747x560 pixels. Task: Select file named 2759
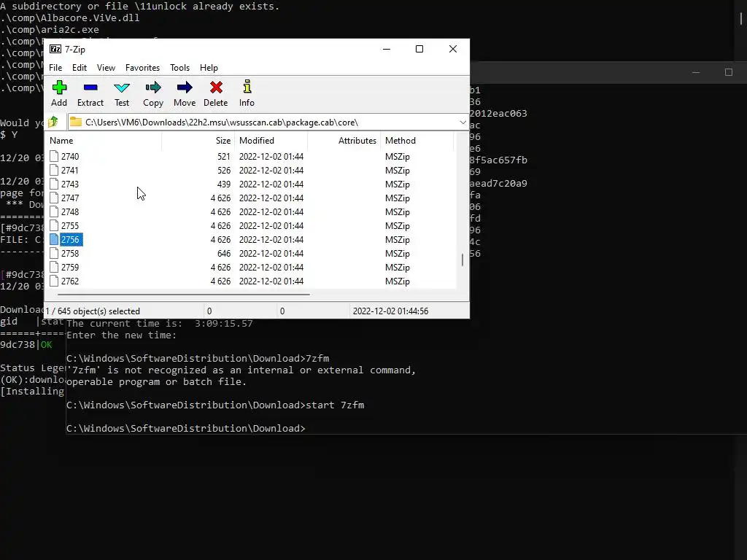tap(70, 267)
